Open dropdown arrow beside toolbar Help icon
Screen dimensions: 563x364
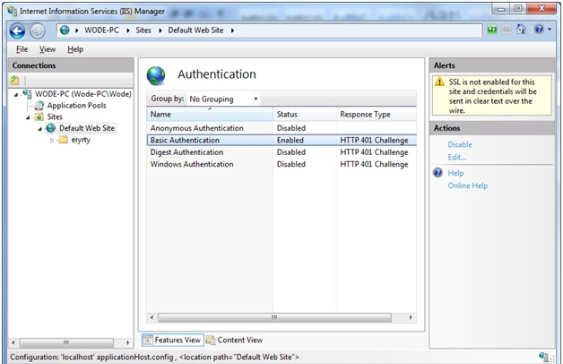point(549,29)
